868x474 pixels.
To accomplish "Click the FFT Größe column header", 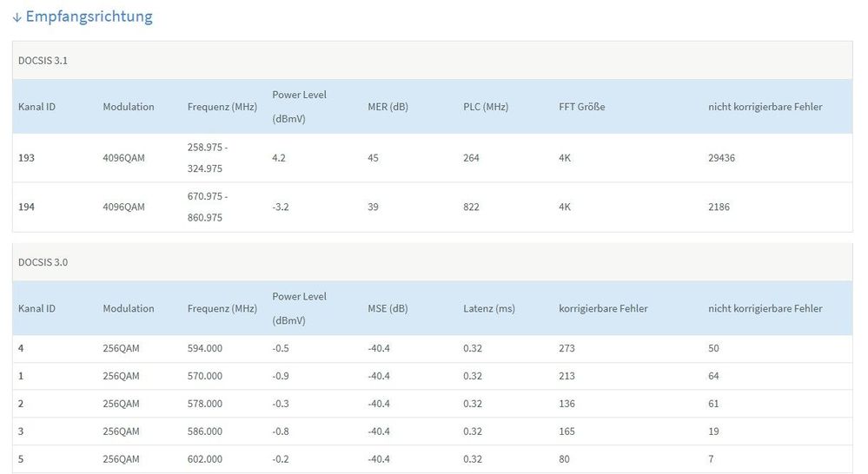I will (581, 107).
